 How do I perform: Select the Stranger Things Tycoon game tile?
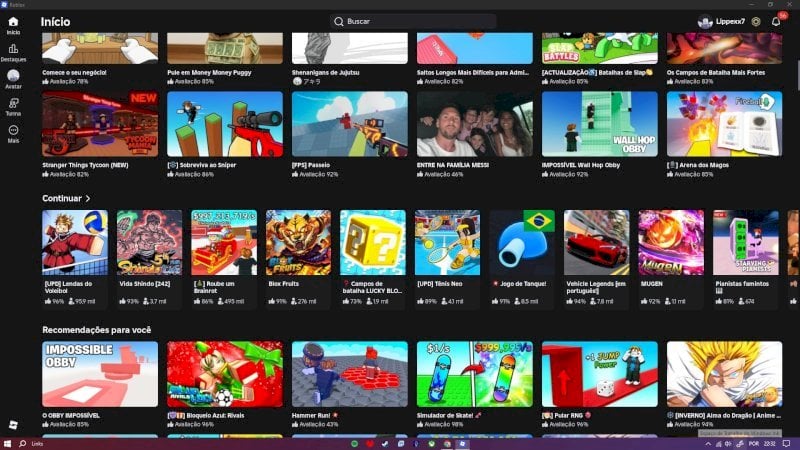[x=100, y=125]
